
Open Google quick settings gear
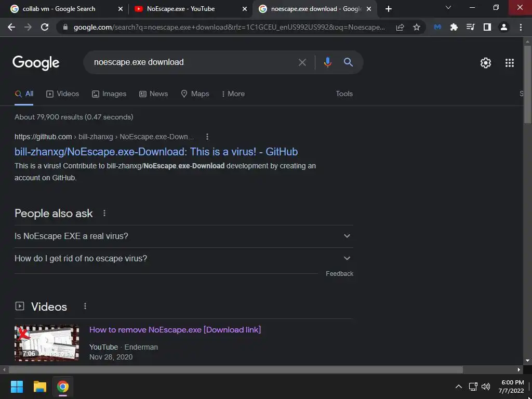(486, 63)
